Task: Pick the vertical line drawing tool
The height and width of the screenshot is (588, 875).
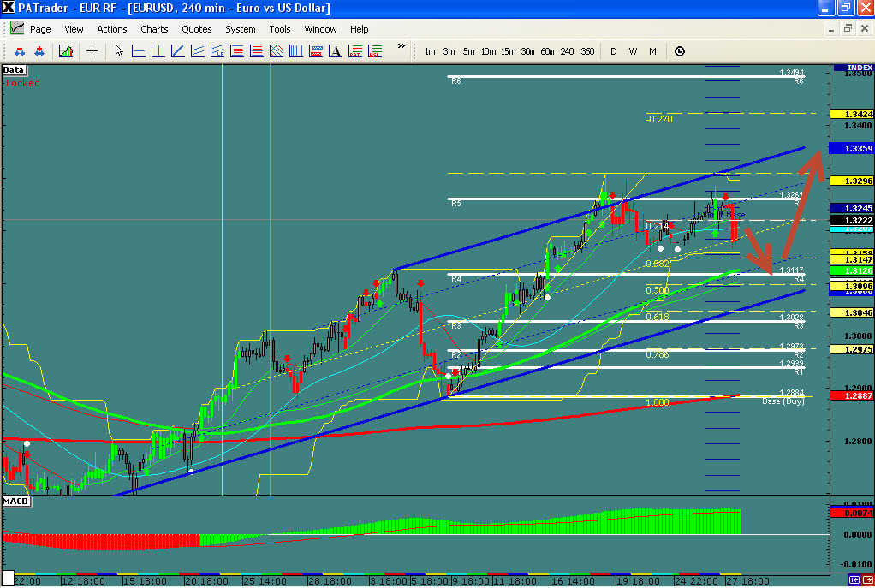Action: (x=157, y=51)
